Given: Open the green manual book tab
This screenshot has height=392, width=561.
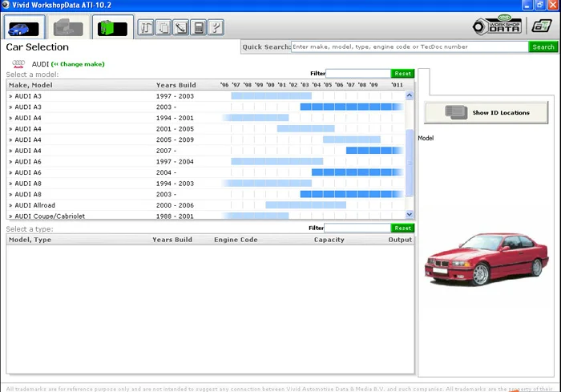Looking at the screenshot, I should [x=113, y=27].
